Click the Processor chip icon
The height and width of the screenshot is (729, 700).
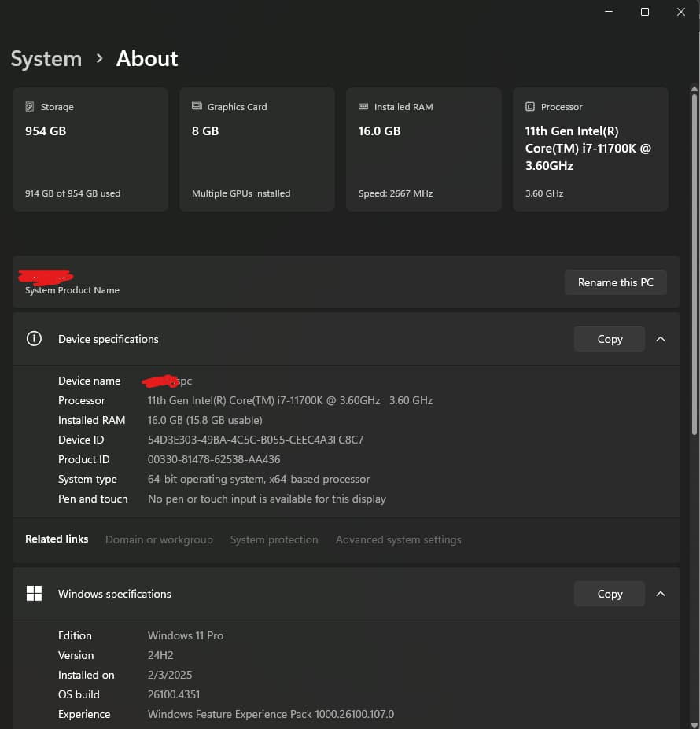click(x=530, y=106)
